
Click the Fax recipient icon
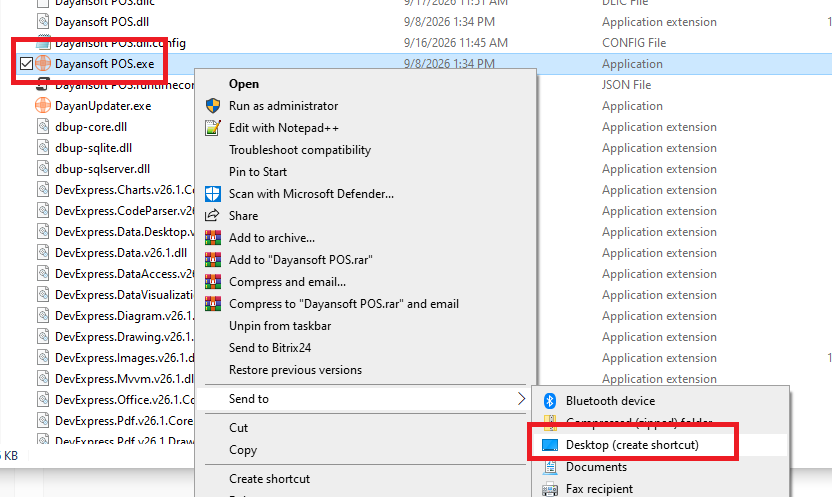pos(550,489)
